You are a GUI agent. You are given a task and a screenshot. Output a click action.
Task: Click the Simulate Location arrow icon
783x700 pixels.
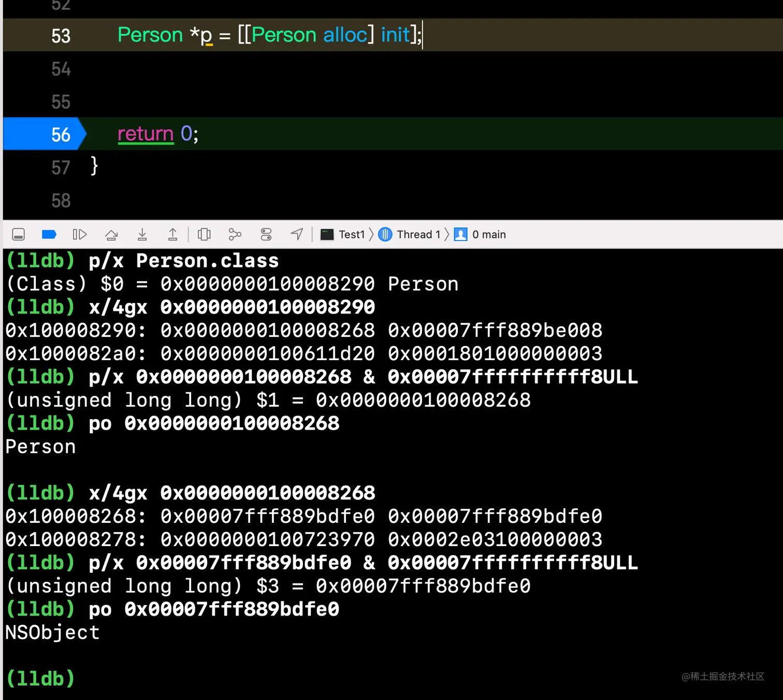coord(297,235)
